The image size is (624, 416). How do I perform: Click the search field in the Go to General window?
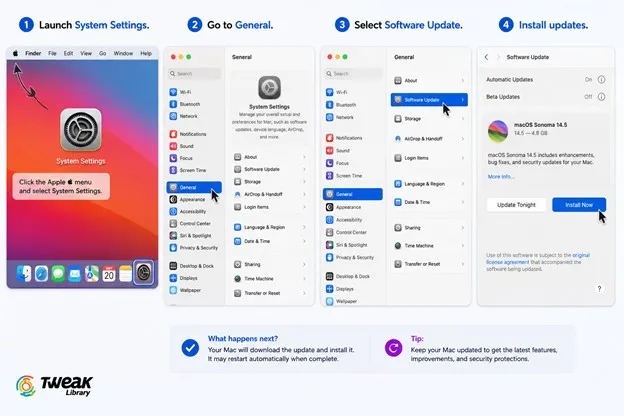click(x=194, y=74)
